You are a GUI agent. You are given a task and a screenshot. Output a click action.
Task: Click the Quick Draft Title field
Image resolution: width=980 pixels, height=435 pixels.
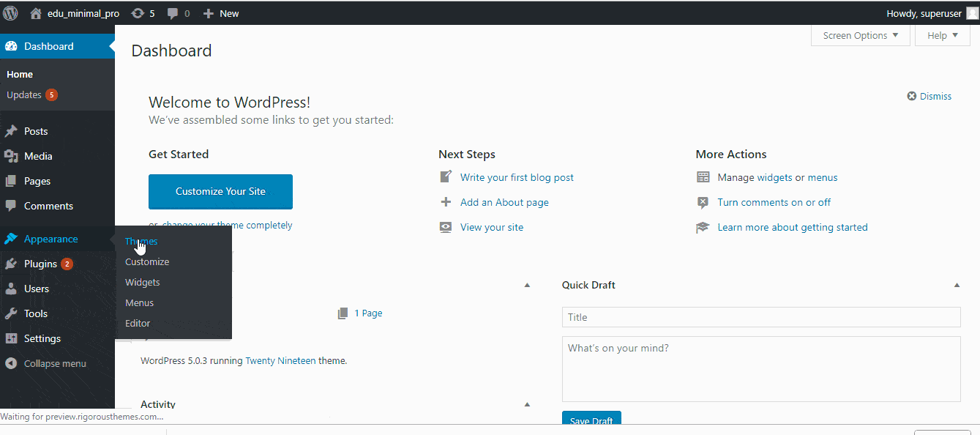[x=761, y=317]
